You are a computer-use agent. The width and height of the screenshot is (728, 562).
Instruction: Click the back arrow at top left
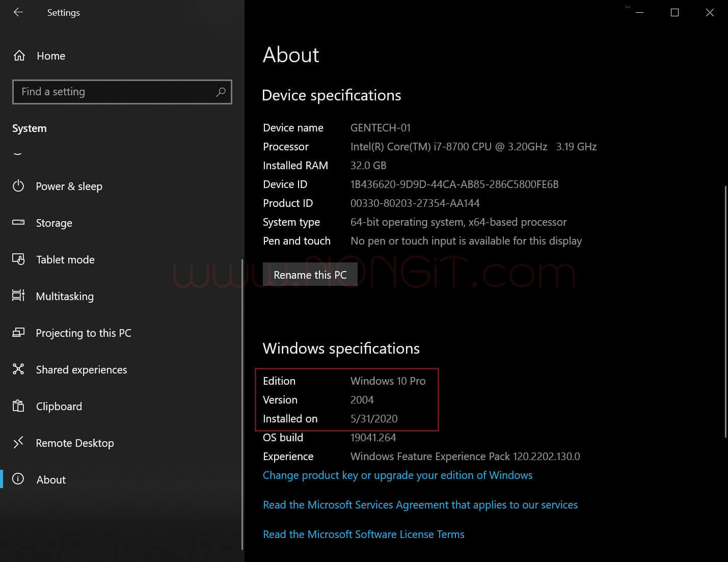tap(18, 12)
